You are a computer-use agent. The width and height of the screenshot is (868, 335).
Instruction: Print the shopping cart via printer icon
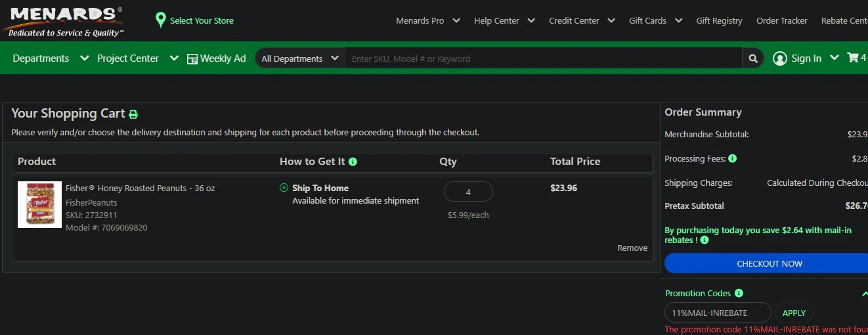click(x=133, y=114)
